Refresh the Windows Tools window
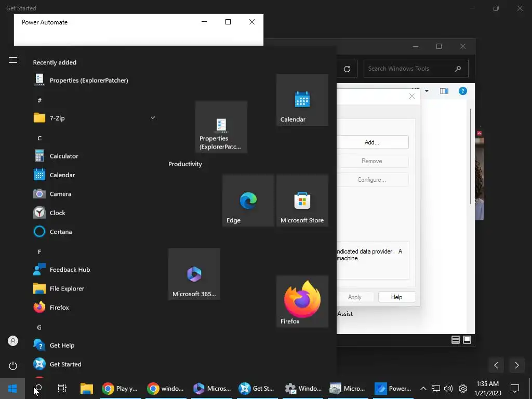 point(347,69)
